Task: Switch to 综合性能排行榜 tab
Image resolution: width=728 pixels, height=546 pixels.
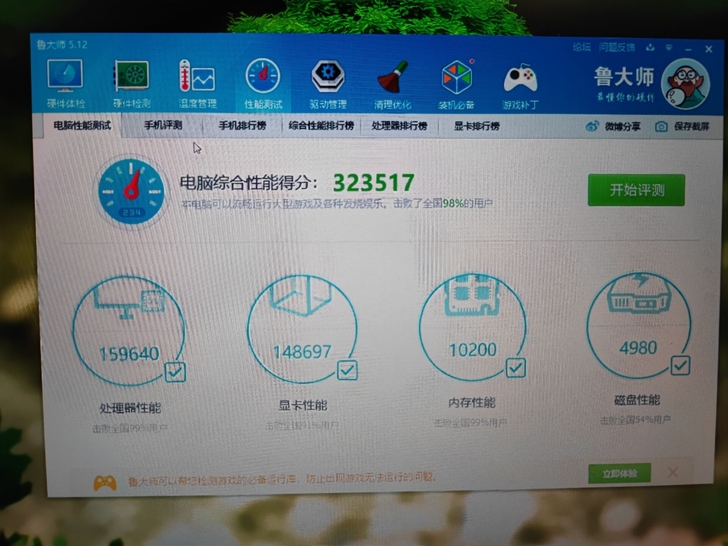Action: click(321, 125)
